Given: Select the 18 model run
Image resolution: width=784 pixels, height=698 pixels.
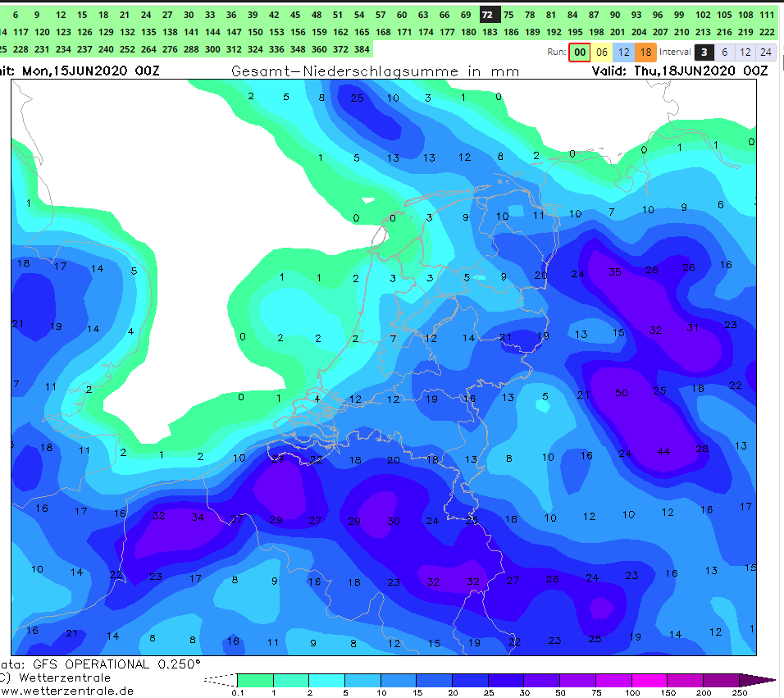Looking at the screenshot, I should pyautogui.click(x=645, y=52).
